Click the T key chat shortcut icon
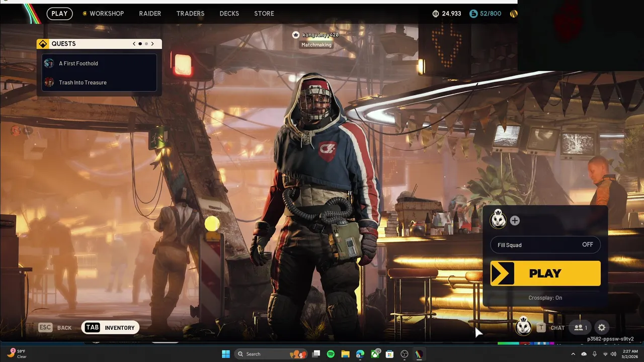Screen dimensions: 644x362 (541, 328)
